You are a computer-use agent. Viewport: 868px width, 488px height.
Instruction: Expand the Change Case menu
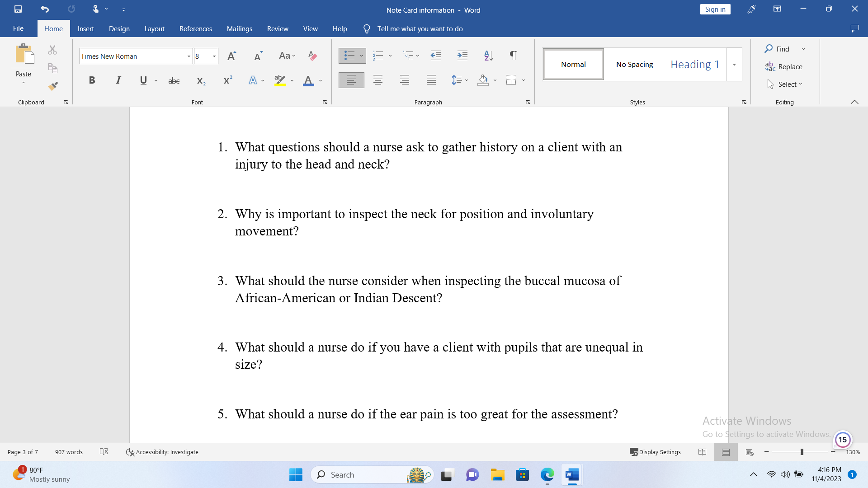(287, 56)
